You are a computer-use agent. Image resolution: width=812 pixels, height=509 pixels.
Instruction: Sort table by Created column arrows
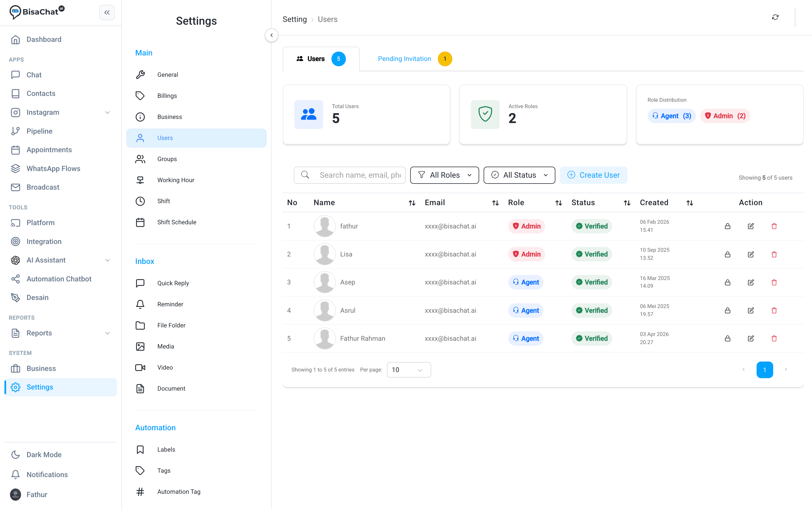[690, 203]
